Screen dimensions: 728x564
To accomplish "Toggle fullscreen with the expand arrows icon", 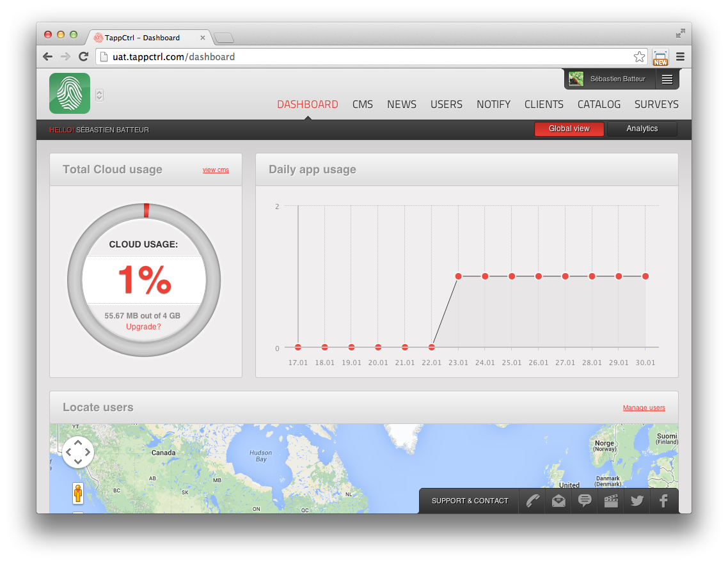I will 680,33.
